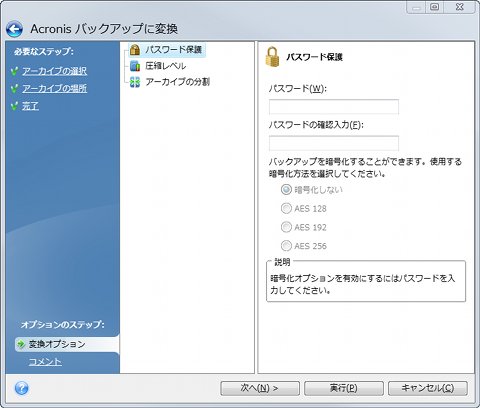This screenshot has width=480, height=408.
Task: Choose AES 256 encryption option
Action: tap(286, 246)
